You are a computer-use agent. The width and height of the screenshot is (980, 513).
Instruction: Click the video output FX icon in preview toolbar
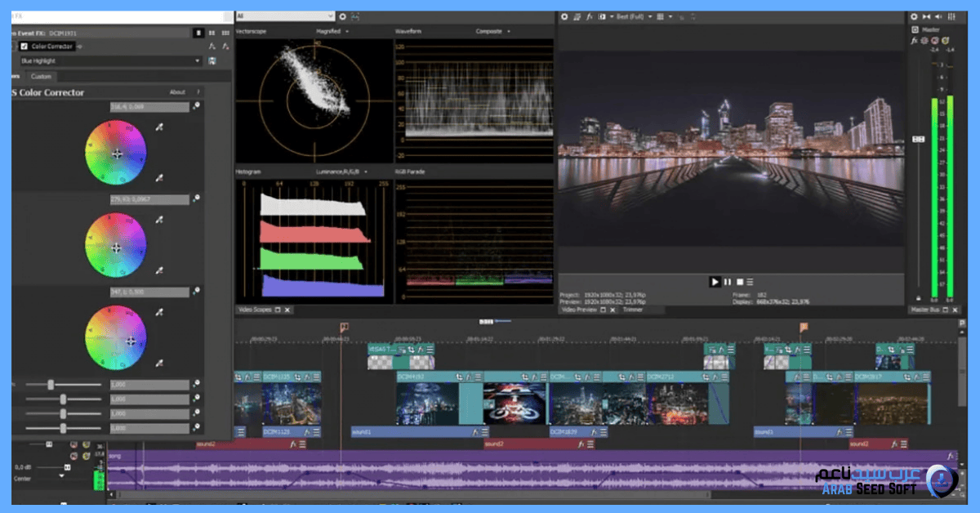(x=590, y=16)
